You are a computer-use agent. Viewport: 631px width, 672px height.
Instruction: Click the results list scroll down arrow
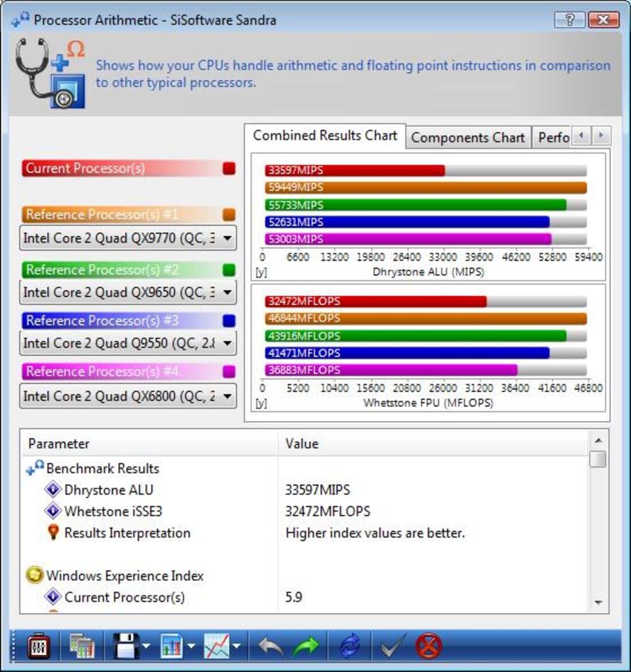[x=598, y=603]
